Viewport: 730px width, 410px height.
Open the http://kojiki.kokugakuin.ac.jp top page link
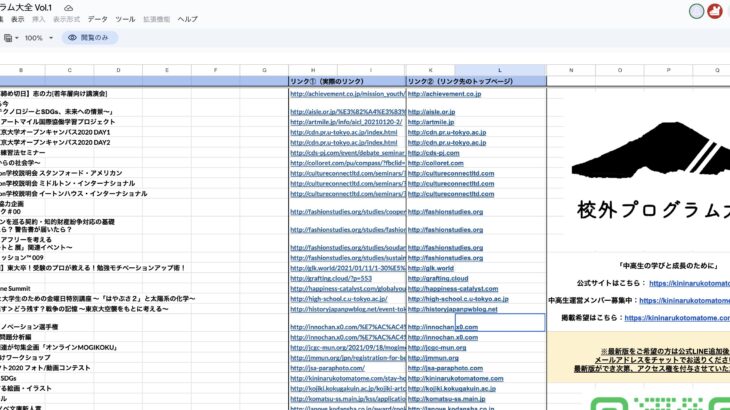pyautogui.click(x=452, y=389)
